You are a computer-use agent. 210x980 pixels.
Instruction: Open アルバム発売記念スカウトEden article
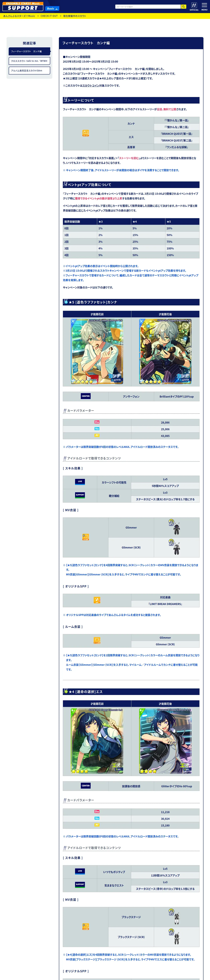click(x=29, y=70)
